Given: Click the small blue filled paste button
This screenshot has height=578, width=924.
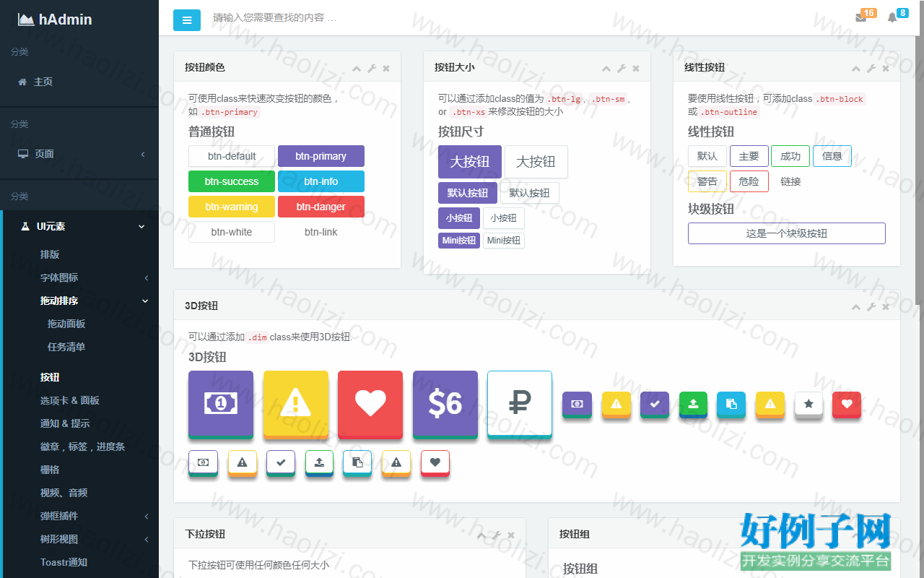Looking at the screenshot, I should coord(731,405).
